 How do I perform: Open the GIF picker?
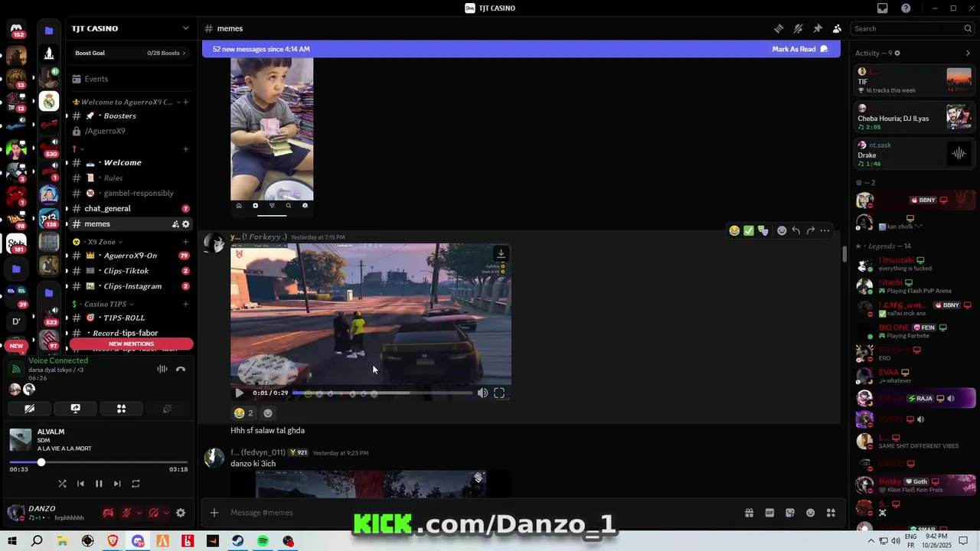pos(769,513)
